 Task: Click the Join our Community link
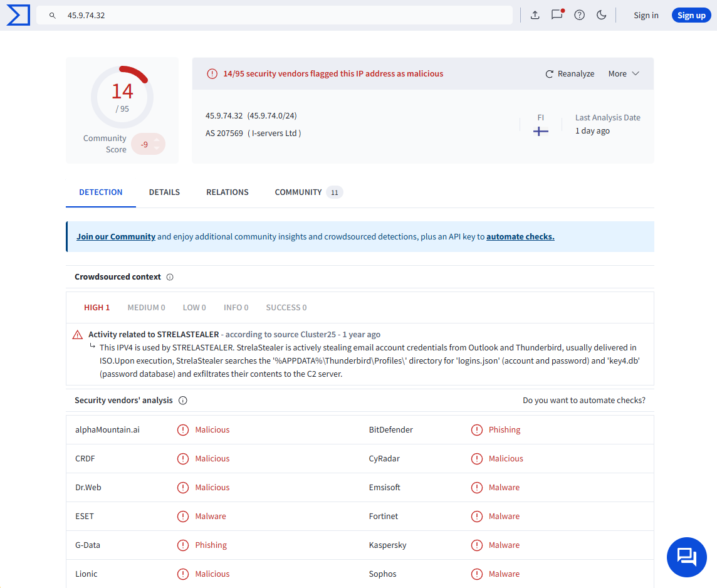tap(116, 236)
